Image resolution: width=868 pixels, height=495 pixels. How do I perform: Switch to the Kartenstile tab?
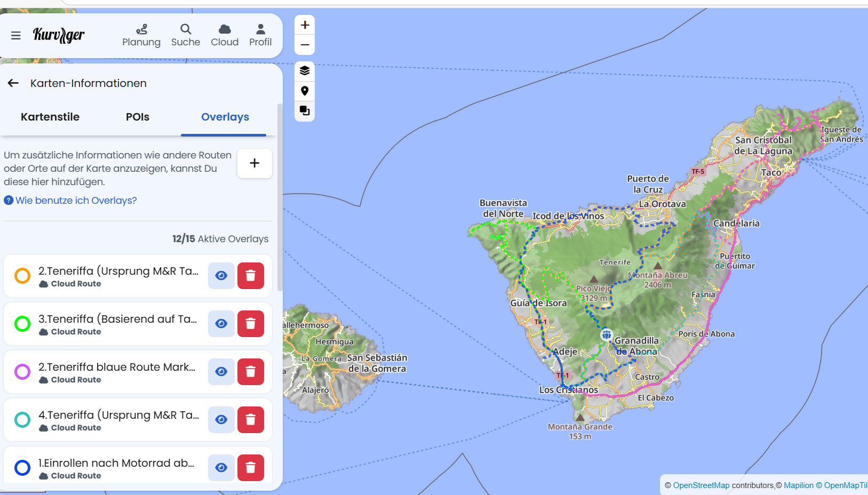(50, 117)
